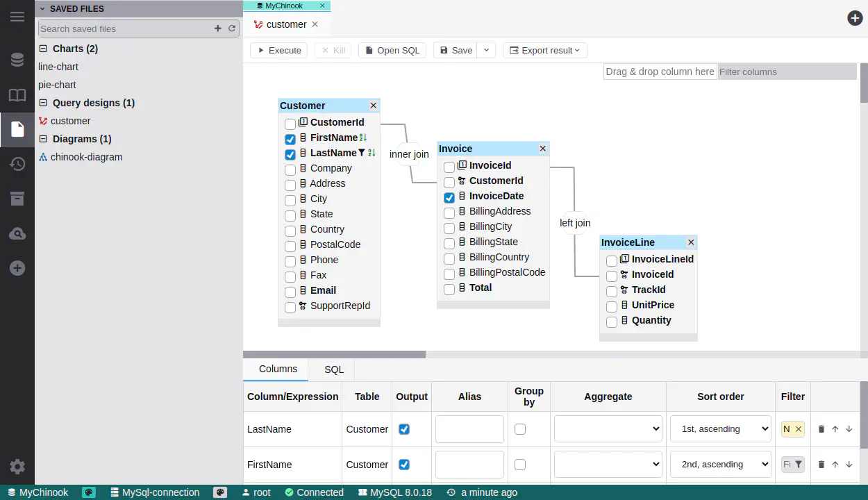Viewport: 868px width, 500px height.
Task: Enable Group by for LastName row
Action: click(520, 429)
